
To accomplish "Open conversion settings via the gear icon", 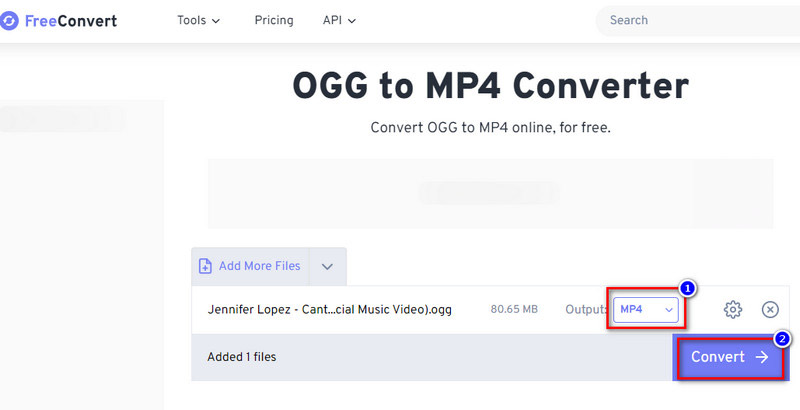I will coord(732,310).
